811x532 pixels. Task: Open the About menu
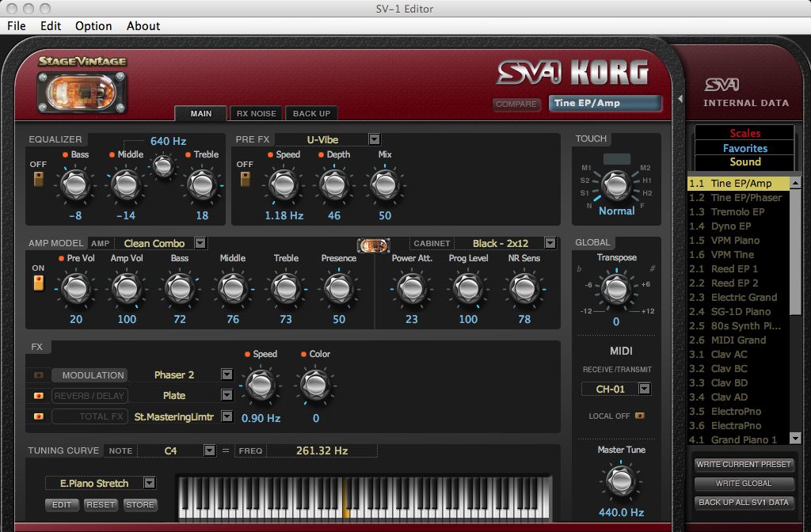click(x=143, y=26)
